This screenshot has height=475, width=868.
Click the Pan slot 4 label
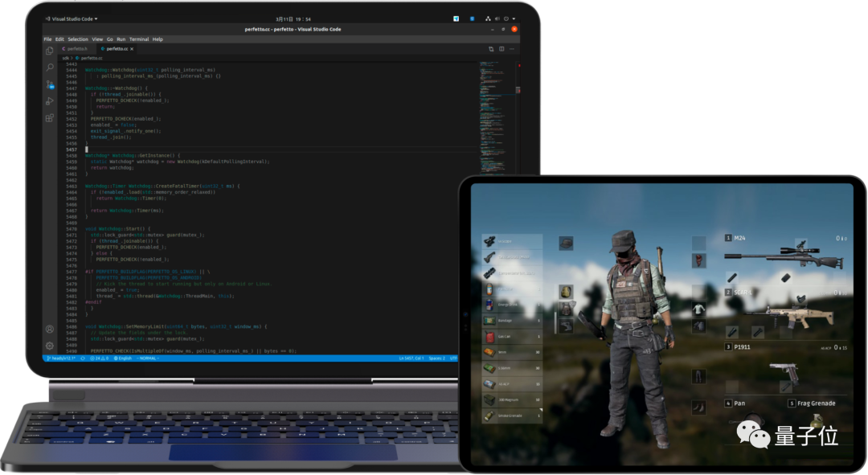[x=735, y=403]
